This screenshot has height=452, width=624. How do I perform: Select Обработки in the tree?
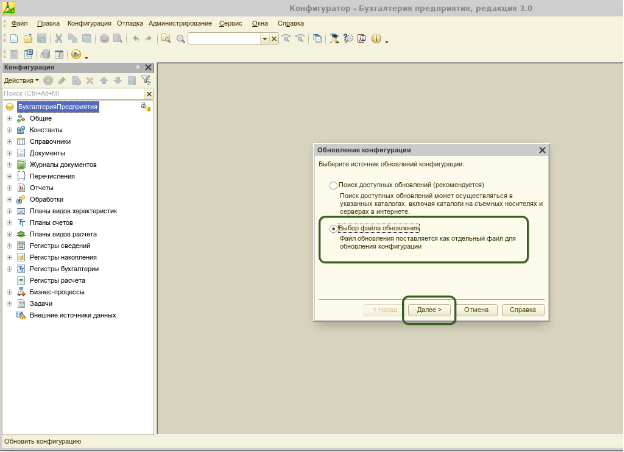click(46, 199)
